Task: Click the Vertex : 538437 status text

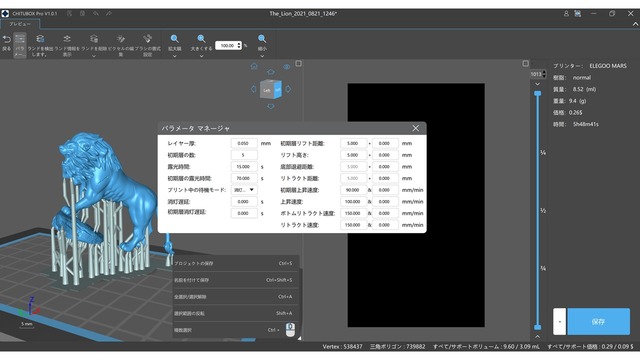Action: point(342,347)
